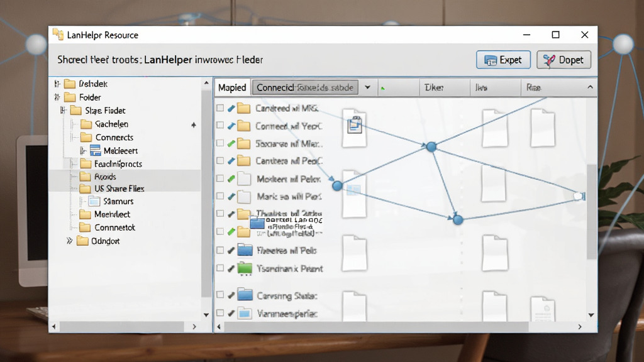644x362 pixels.
Task: Click the list panel vertical scrollbar thumb
Action: (x=591, y=211)
